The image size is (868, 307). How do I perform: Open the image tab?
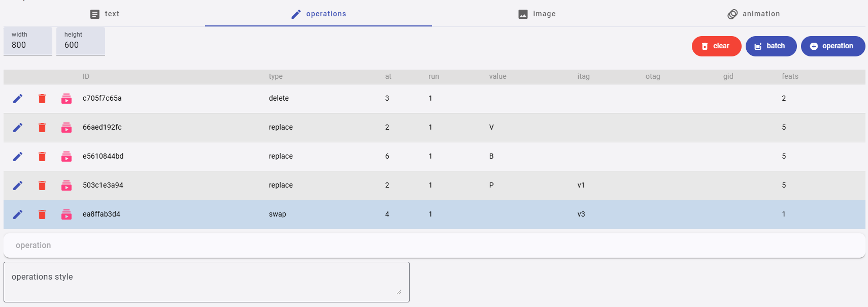click(x=537, y=14)
